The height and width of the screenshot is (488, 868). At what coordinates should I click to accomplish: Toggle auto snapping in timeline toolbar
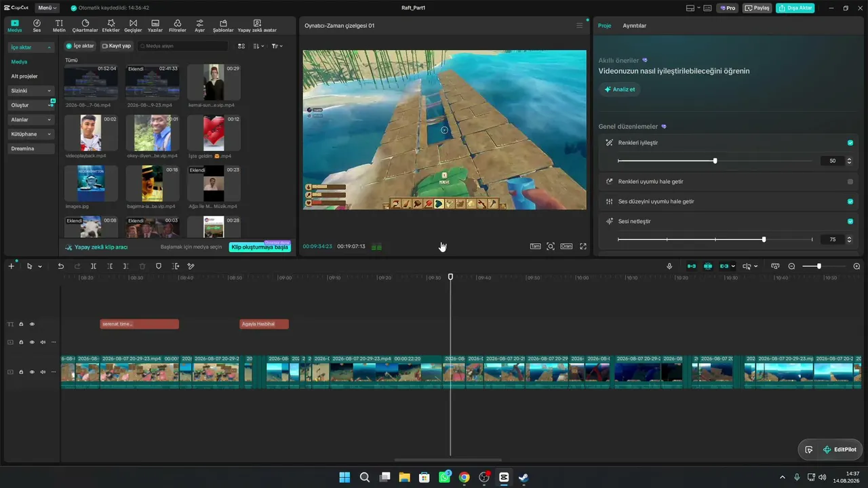tap(708, 266)
